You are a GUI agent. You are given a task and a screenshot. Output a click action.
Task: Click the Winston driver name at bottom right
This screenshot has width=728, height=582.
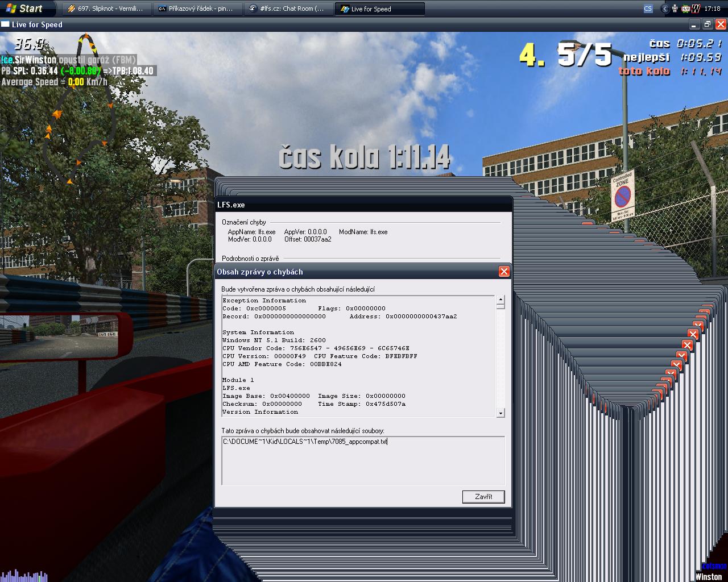(709, 577)
